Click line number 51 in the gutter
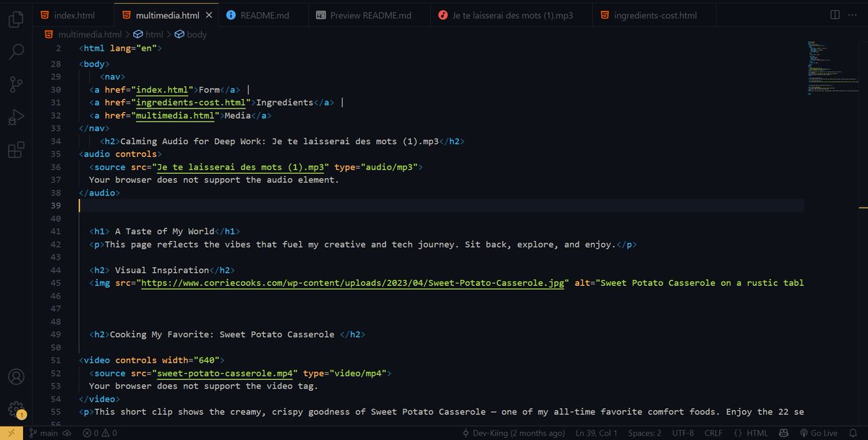Image resolution: width=868 pixels, height=440 pixels. (56, 360)
